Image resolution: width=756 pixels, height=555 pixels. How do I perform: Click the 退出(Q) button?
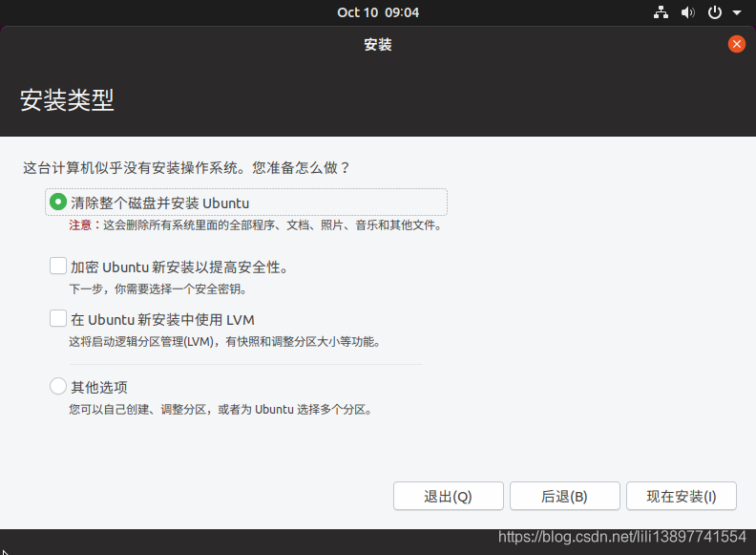click(x=449, y=496)
